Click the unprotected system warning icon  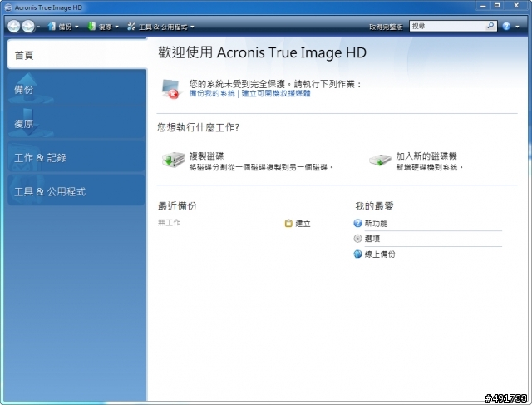(171, 89)
